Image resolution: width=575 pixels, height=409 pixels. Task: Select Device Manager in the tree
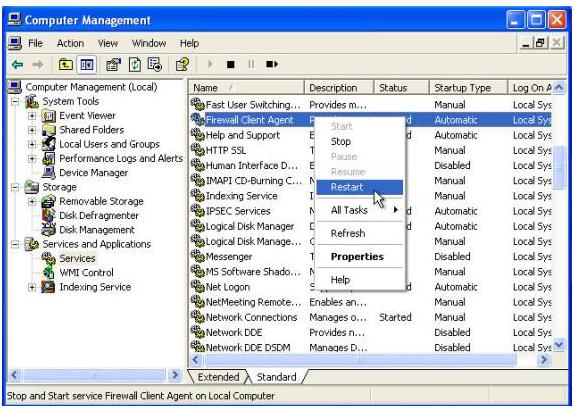click(x=94, y=173)
